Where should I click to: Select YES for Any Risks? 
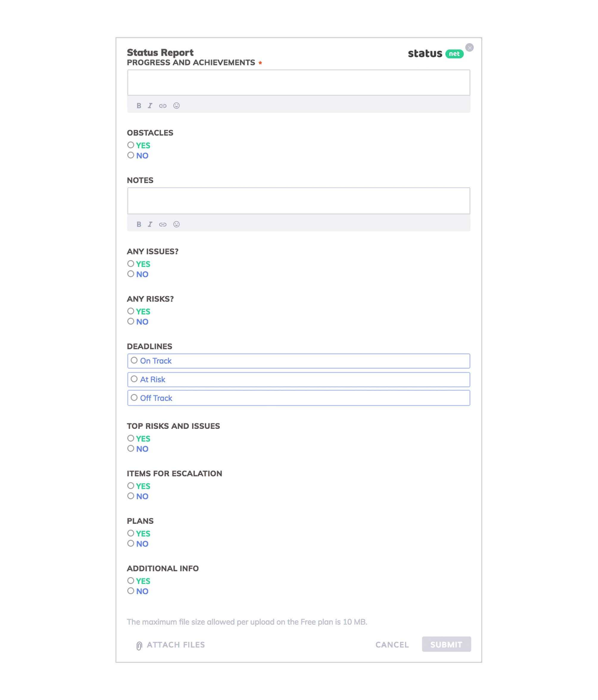point(130,311)
